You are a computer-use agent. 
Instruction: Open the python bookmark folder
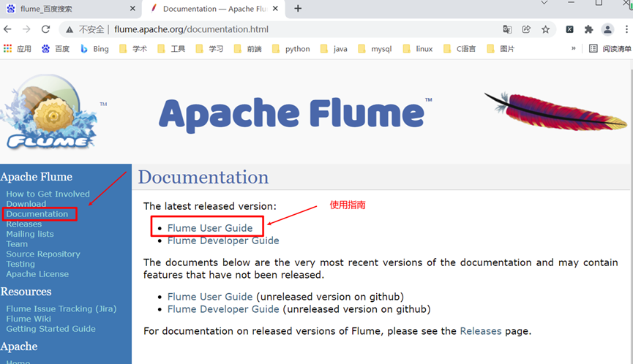click(291, 49)
